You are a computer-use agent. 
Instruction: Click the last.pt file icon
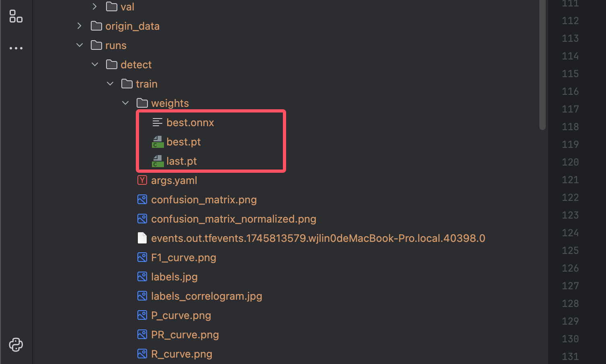coord(158,161)
